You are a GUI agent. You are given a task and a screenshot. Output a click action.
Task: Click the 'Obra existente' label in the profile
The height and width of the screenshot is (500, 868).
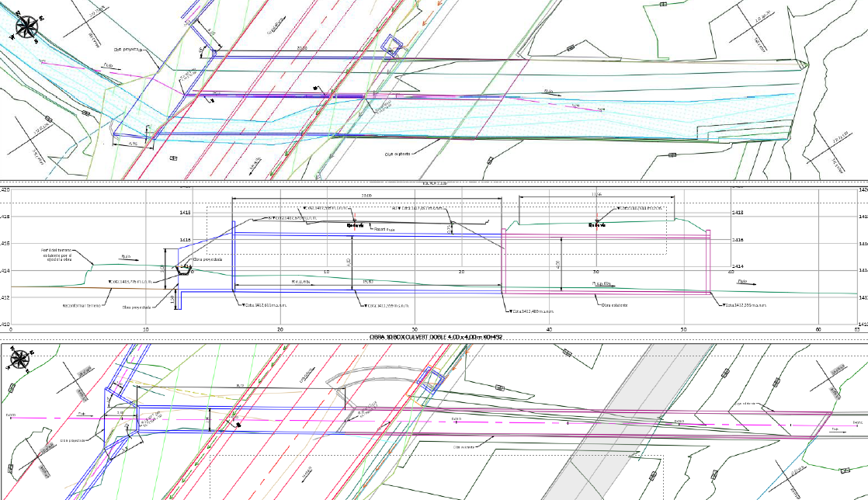613,305
